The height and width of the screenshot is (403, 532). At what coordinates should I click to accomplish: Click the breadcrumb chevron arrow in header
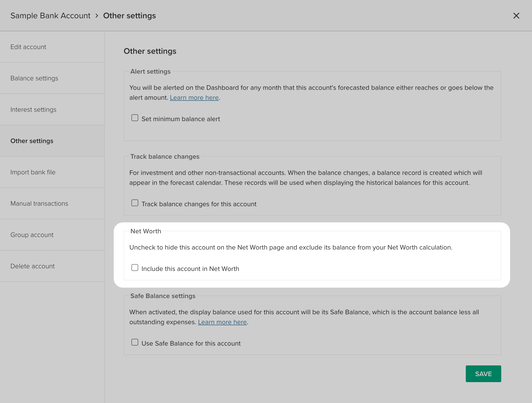click(97, 16)
